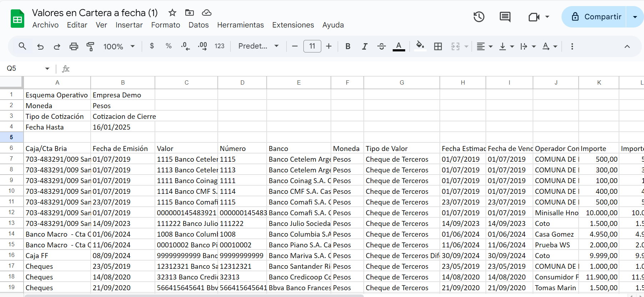The height and width of the screenshot is (297, 644).
Task: Open the Predet... font family dropdown
Action: tap(259, 46)
